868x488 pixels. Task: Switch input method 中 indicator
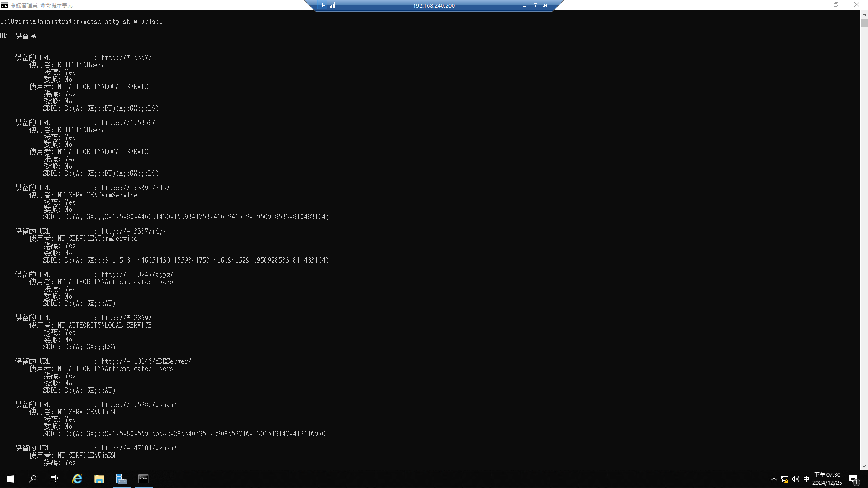806,479
